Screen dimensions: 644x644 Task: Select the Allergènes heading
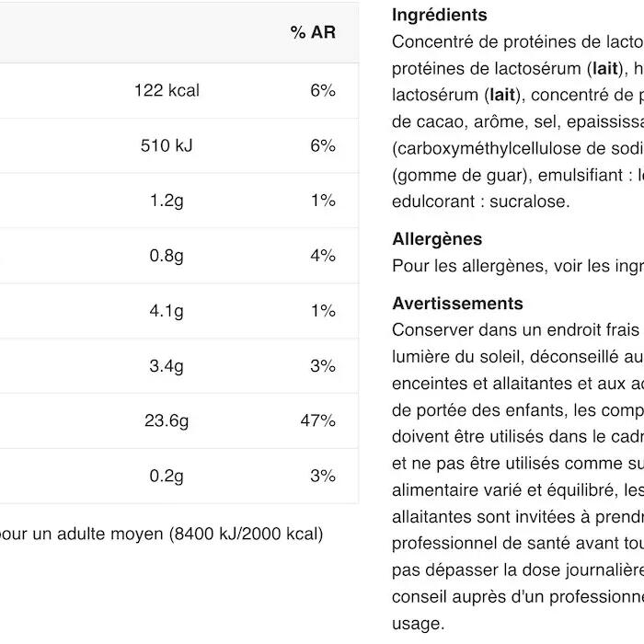pos(437,239)
